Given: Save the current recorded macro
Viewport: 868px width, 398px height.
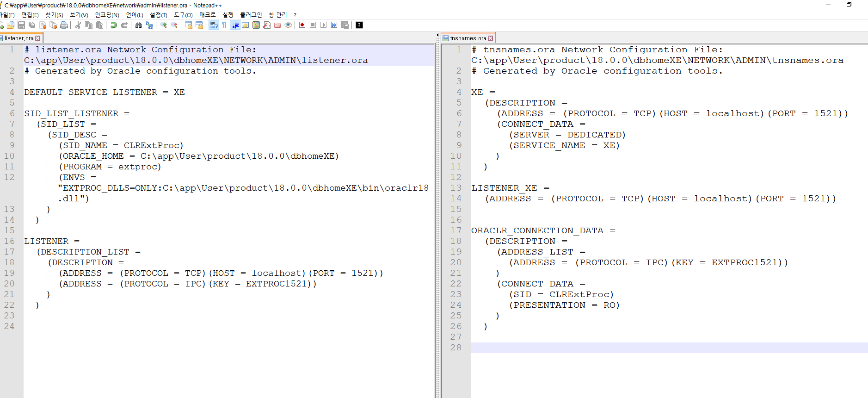Looking at the screenshot, I should click(345, 25).
